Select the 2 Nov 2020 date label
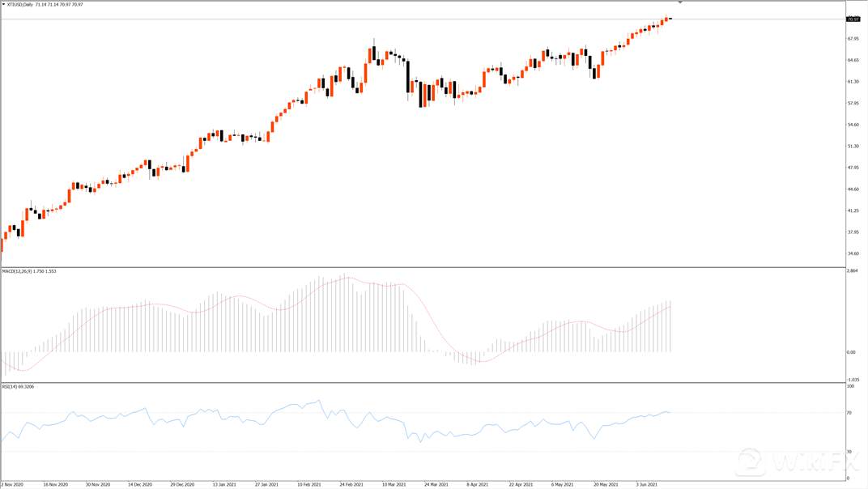The height and width of the screenshot is (489, 868). [x=15, y=484]
